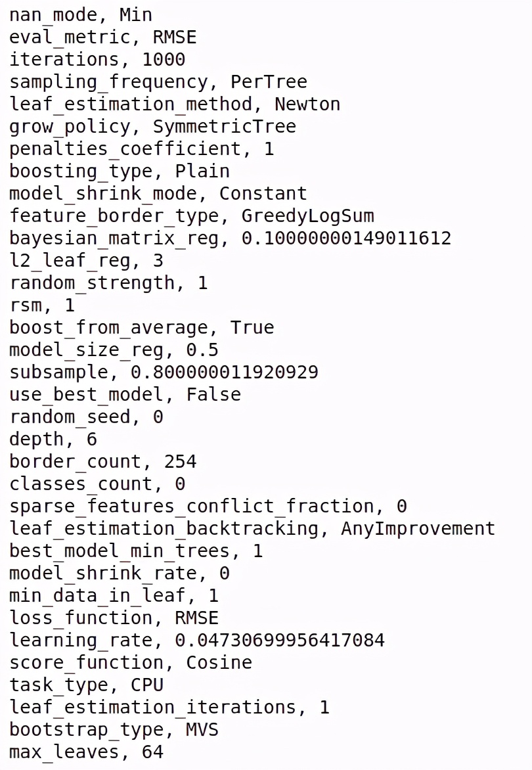Click feature_border_type, GreedyLogSum line

191,215
